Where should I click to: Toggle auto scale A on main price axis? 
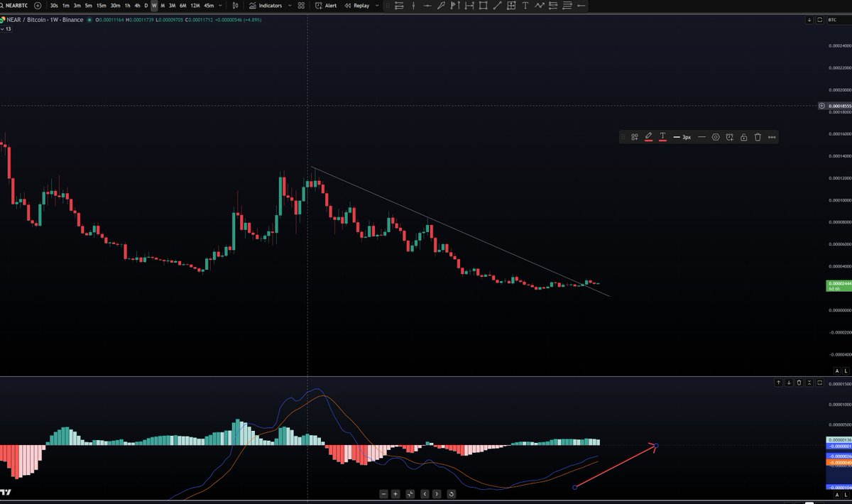click(837, 371)
